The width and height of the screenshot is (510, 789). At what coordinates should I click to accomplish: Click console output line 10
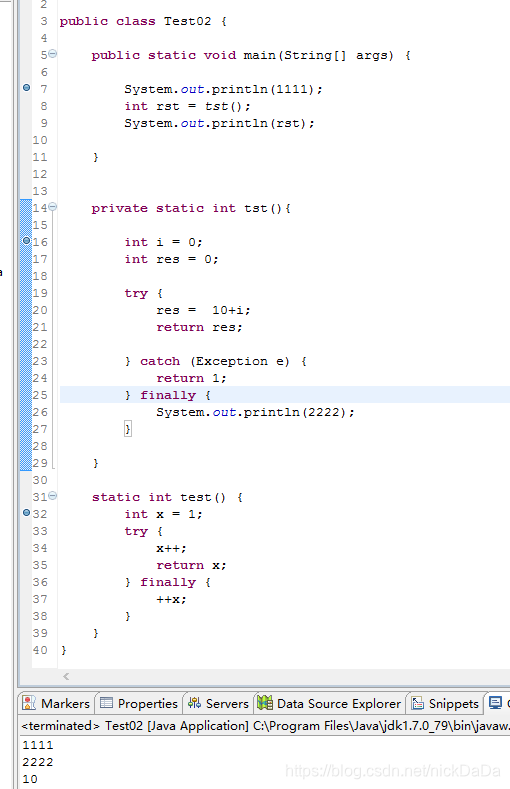[x=30, y=779]
